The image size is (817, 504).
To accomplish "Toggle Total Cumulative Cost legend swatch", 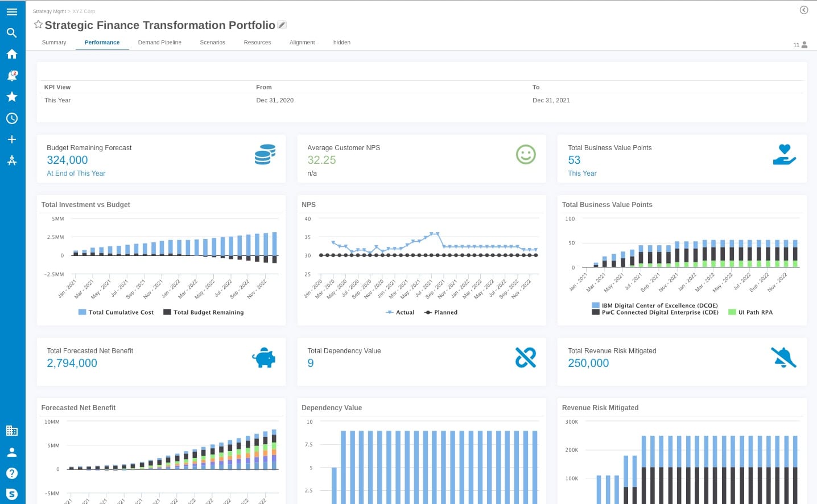I will tap(82, 312).
